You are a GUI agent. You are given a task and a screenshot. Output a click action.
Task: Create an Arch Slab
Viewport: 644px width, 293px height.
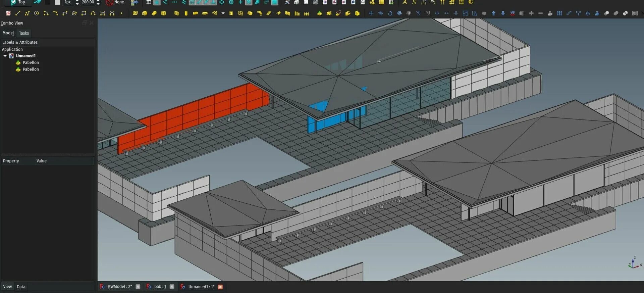tap(205, 13)
